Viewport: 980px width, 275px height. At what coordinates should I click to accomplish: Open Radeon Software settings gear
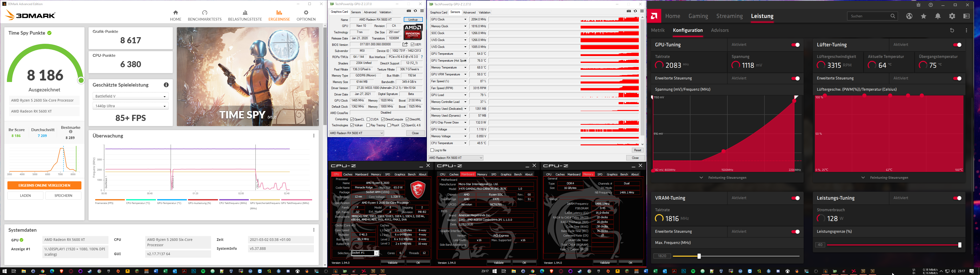(x=952, y=16)
